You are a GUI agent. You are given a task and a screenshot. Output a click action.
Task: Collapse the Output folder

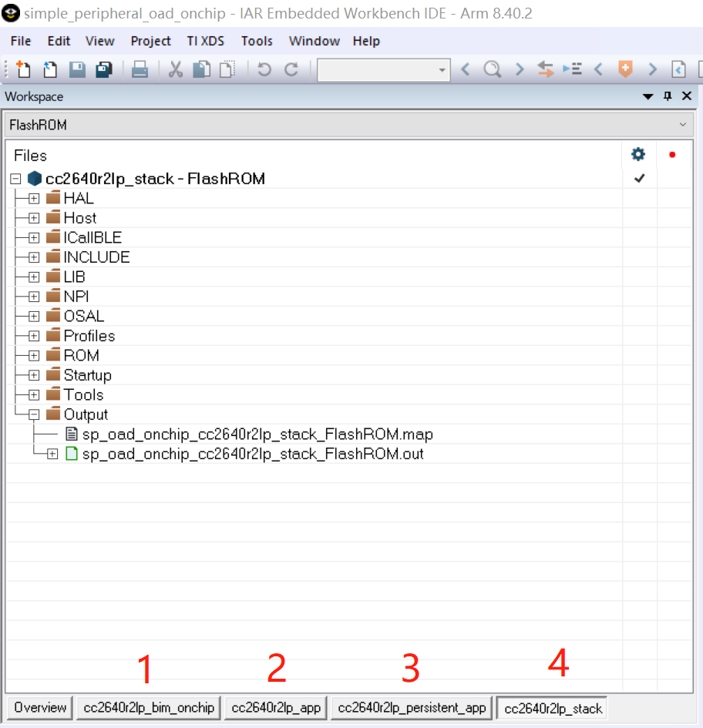(x=33, y=414)
